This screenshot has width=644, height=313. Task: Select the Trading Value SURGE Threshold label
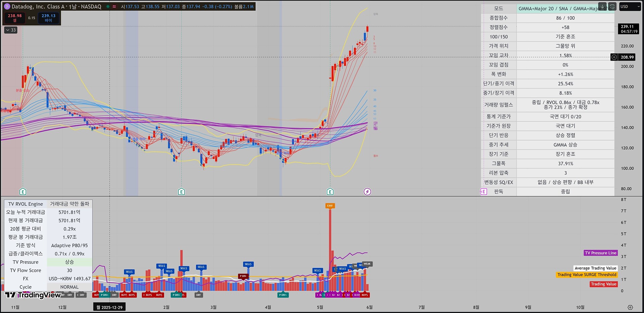[587, 275]
